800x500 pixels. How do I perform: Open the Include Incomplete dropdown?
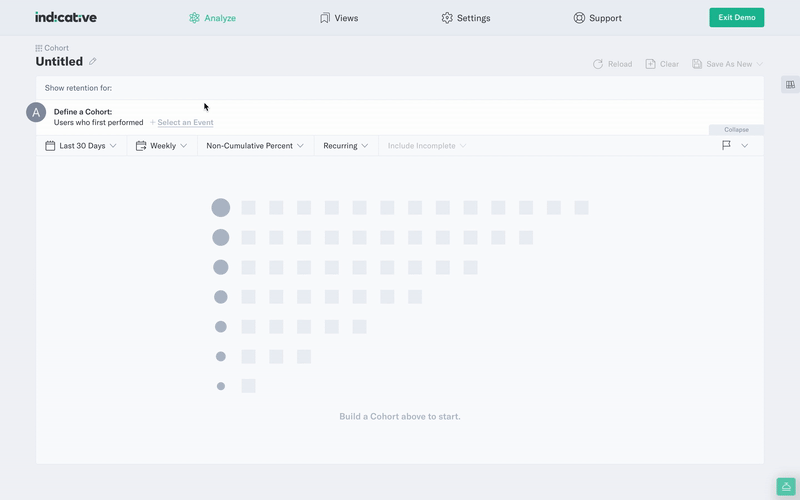(427, 145)
